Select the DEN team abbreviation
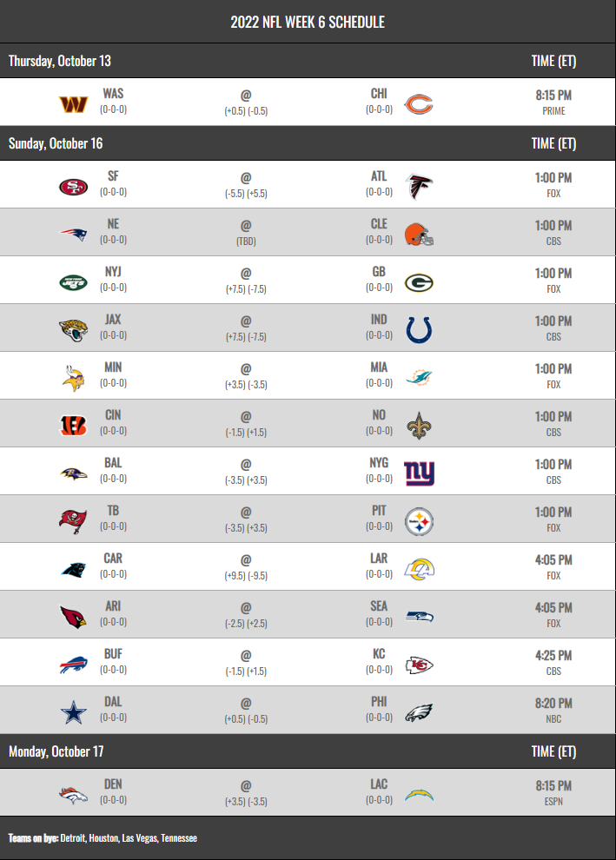Viewport: 616px width, 860px height. pyautogui.click(x=113, y=784)
